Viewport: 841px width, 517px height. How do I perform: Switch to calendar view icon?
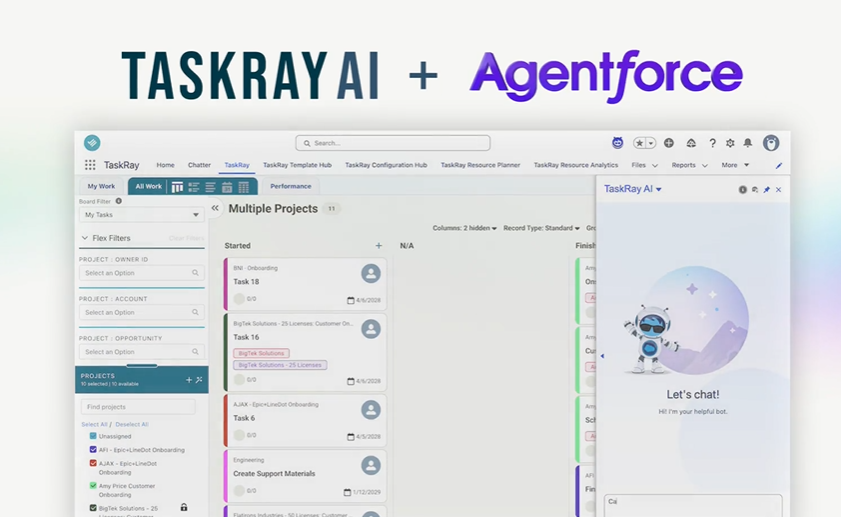click(227, 187)
